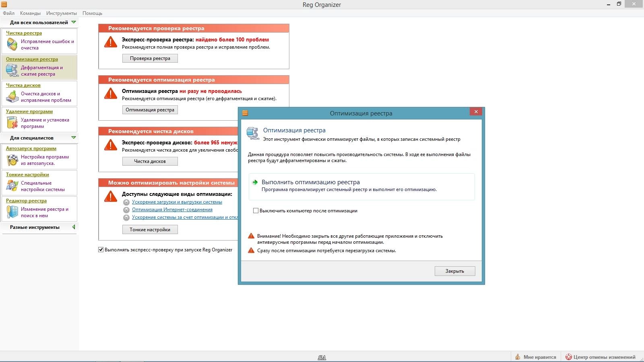Image resolution: width=644 pixels, height=362 pixels.
Task: Click the dialog's title bar app icon
Action: (x=245, y=113)
